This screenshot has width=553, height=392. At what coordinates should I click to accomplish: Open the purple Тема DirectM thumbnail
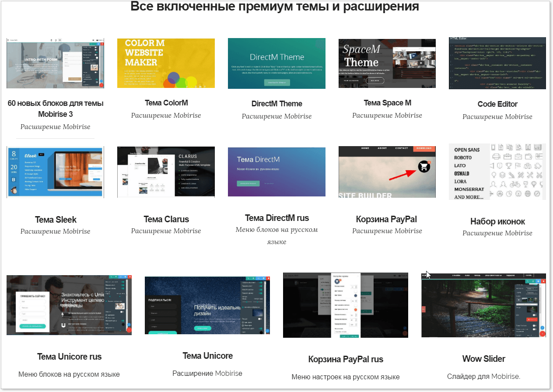pyautogui.click(x=276, y=172)
